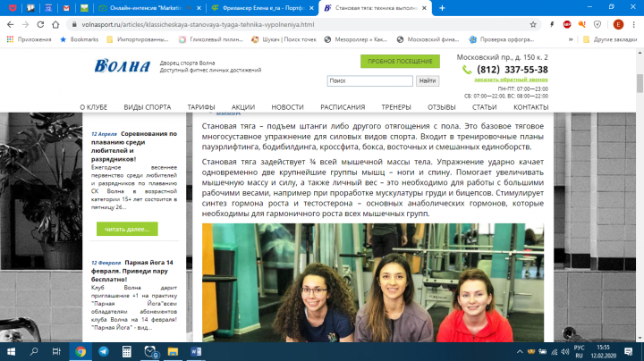Click the lightning bolt extension icon
The image size is (644, 361).
[x=552, y=25]
